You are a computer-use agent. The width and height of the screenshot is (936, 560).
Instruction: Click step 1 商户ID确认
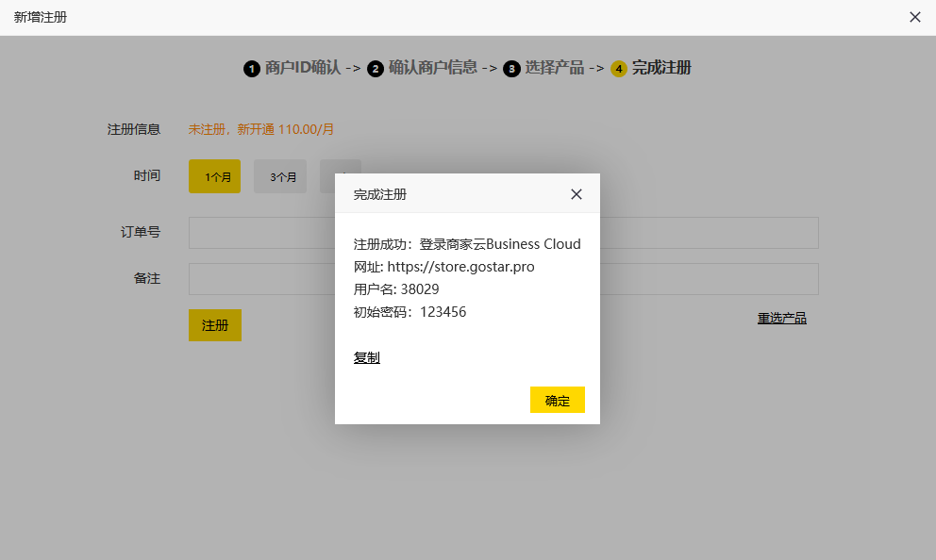click(x=292, y=68)
